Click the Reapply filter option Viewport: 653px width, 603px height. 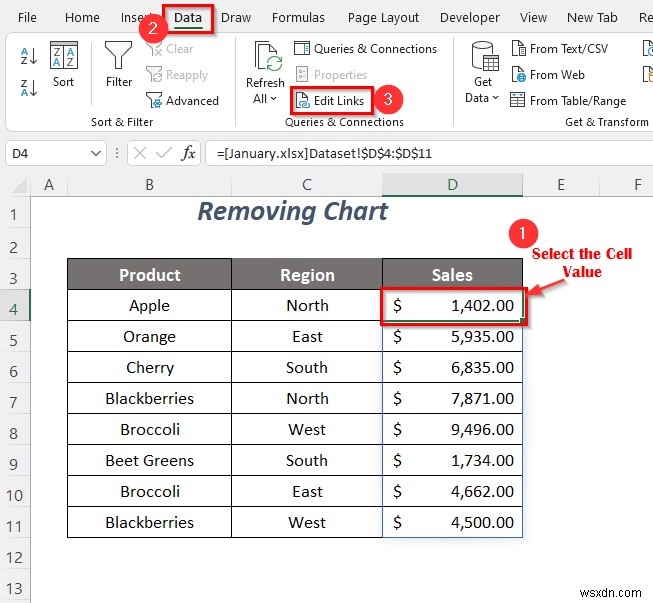click(x=177, y=75)
